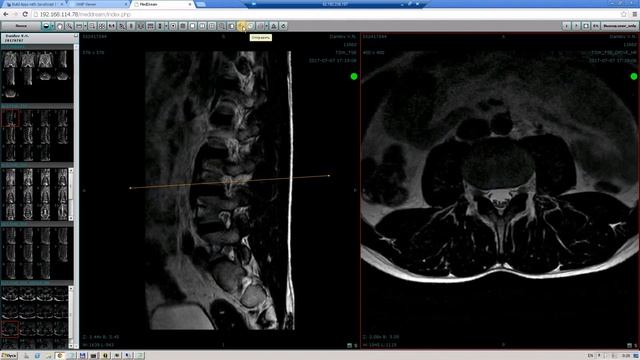
Task: Go to next study arrow top right
Action: pos(576,26)
